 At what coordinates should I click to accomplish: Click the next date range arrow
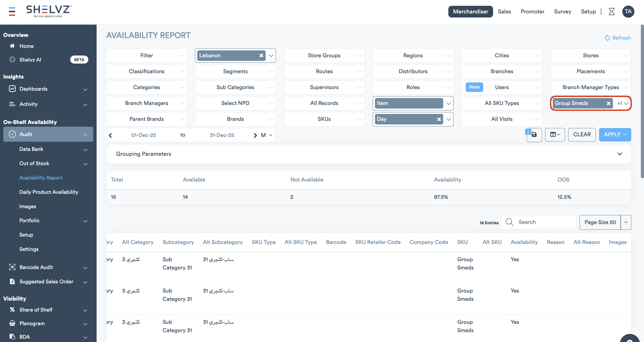[x=255, y=135]
